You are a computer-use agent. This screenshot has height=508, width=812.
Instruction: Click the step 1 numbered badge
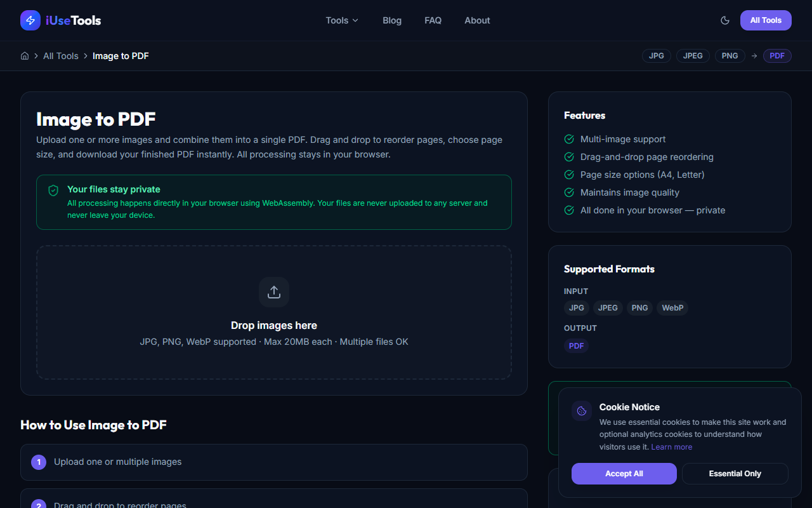pos(38,462)
